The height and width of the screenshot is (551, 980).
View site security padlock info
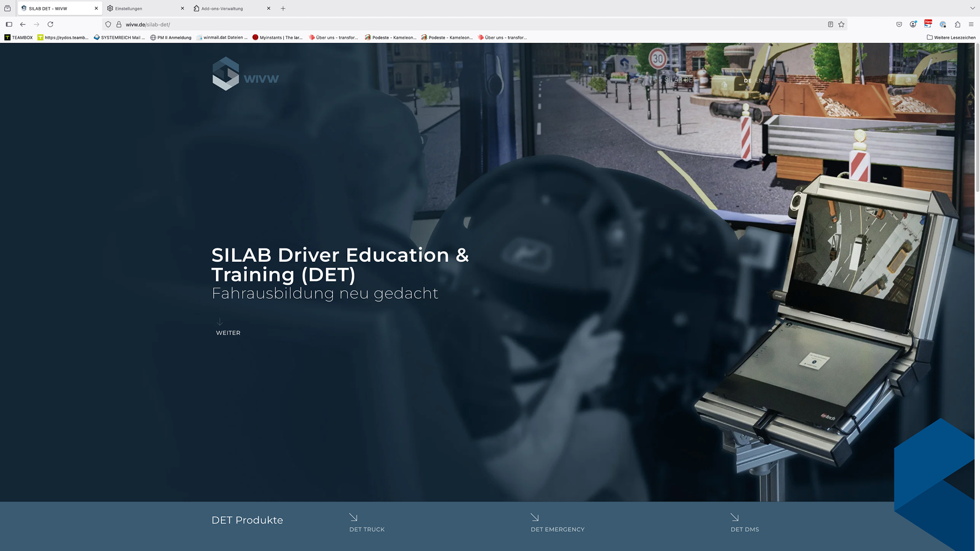pos(119,24)
